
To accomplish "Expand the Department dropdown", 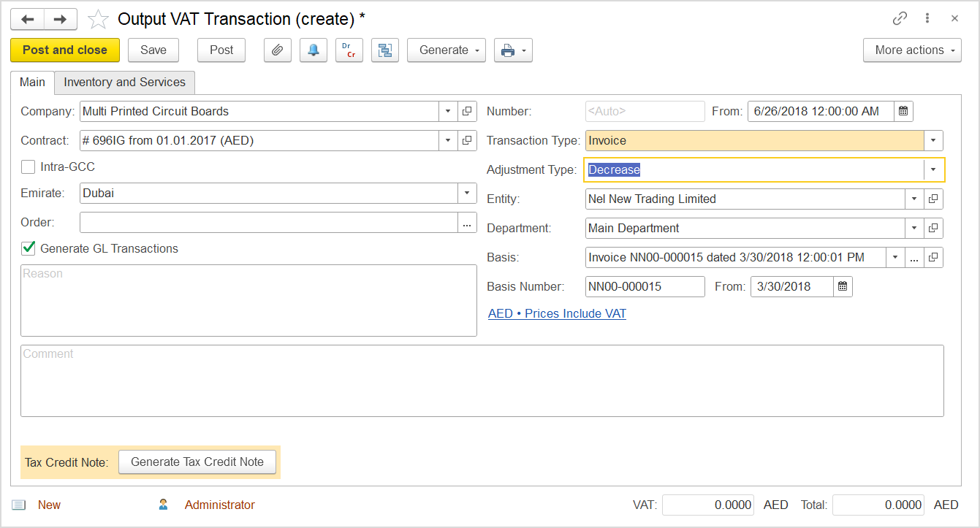I will coord(914,229).
